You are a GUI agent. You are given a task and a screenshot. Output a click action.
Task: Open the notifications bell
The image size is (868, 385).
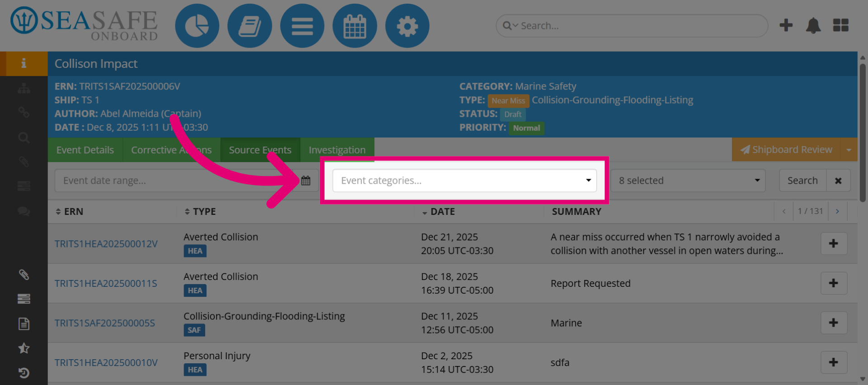pos(813,25)
